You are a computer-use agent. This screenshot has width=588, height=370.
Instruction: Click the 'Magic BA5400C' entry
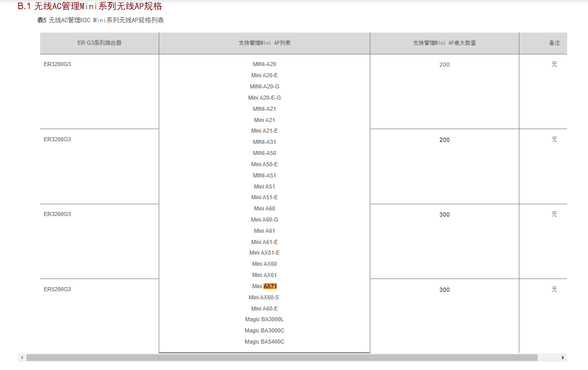click(264, 342)
